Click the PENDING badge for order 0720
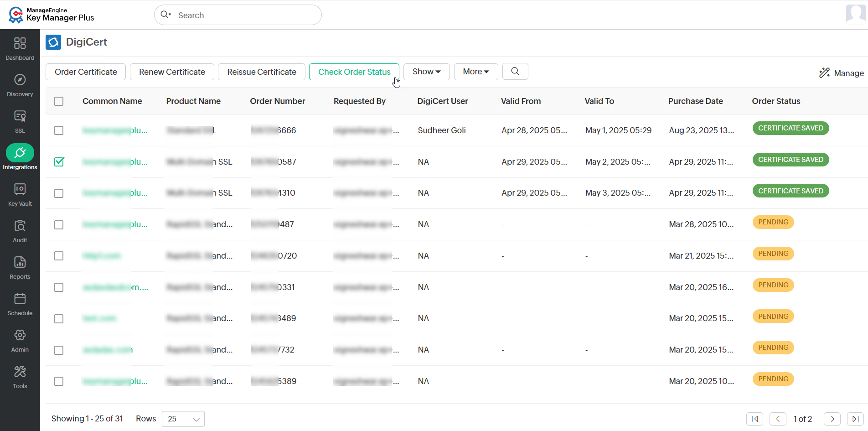This screenshot has width=868, height=431. click(773, 254)
